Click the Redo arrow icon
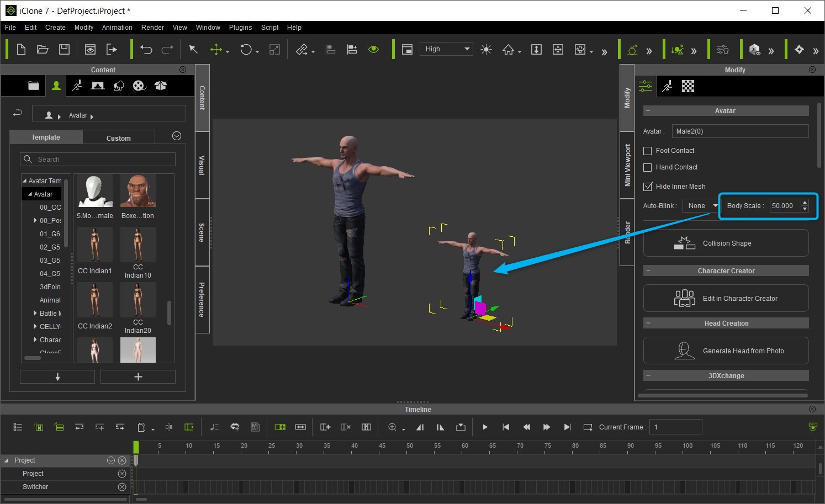 click(167, 50)
